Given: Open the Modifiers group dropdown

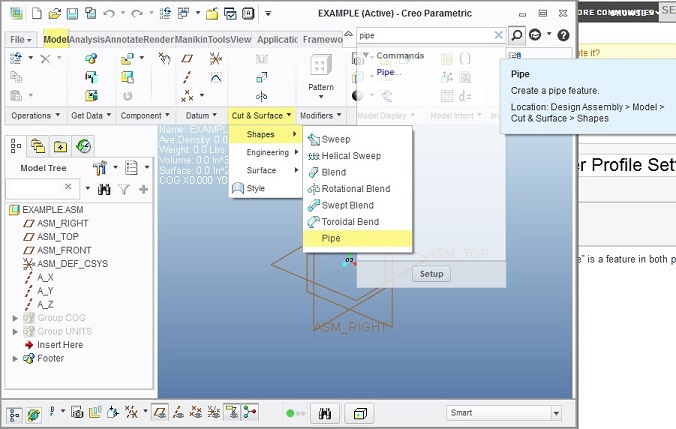Looking at the screenshot, I should [320, 116].
